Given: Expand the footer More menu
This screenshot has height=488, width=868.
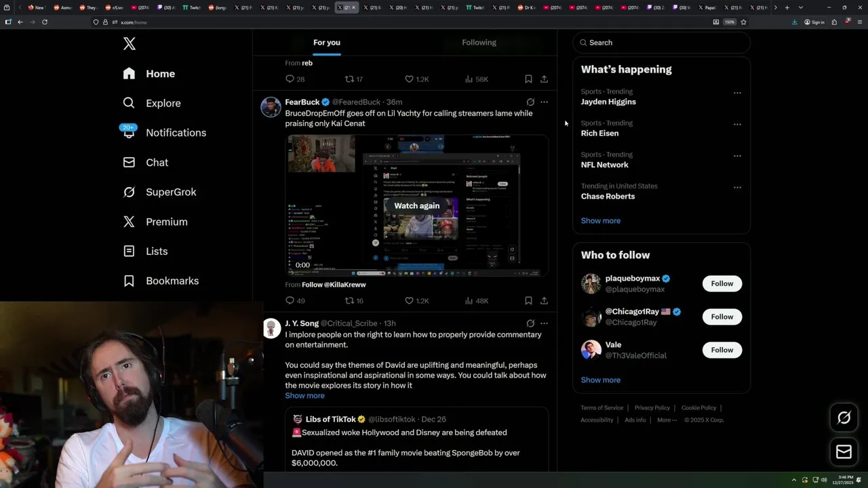Looking at the screenshot, I should (666, 420).
